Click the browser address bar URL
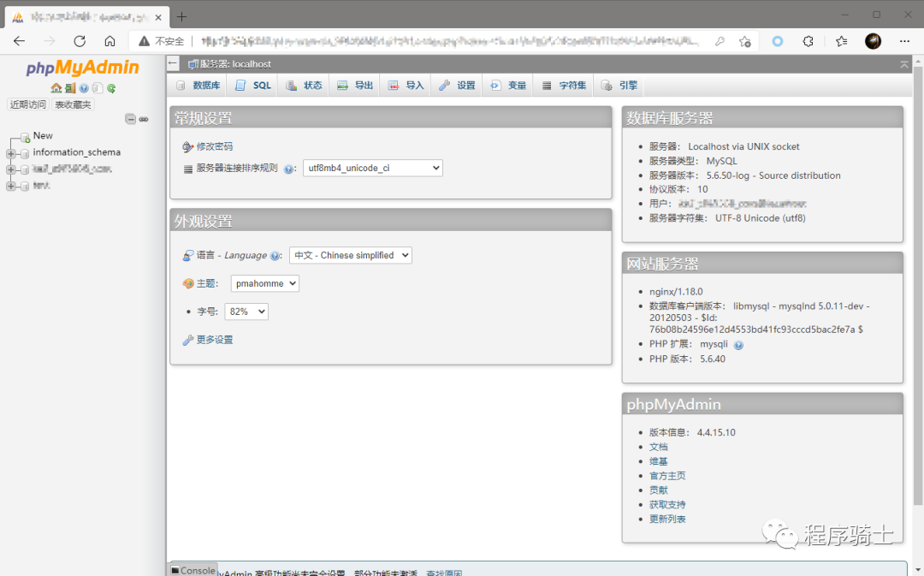Image resolution: width=924 pixels, height=576 pixels. pos(449,41)
